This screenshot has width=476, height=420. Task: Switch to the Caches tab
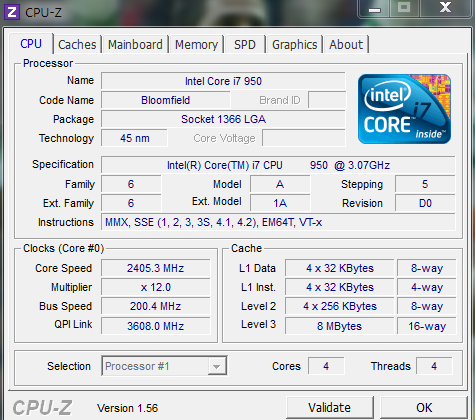(x=77, y=44)
